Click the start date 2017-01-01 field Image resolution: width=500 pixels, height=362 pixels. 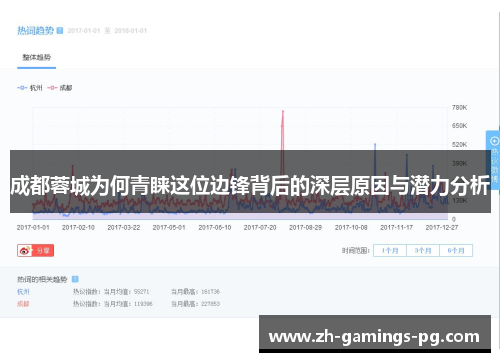coord(84,31)
